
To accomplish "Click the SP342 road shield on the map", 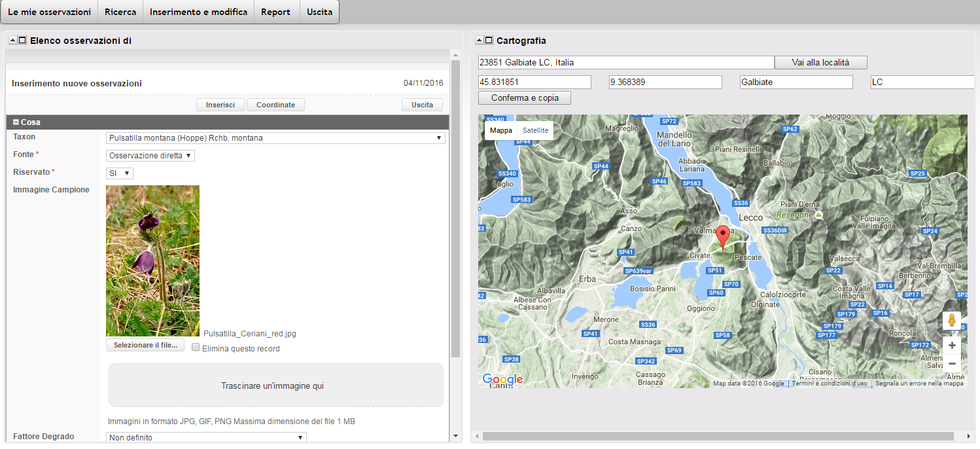I will pyautogui.click(x=646, y=361).
